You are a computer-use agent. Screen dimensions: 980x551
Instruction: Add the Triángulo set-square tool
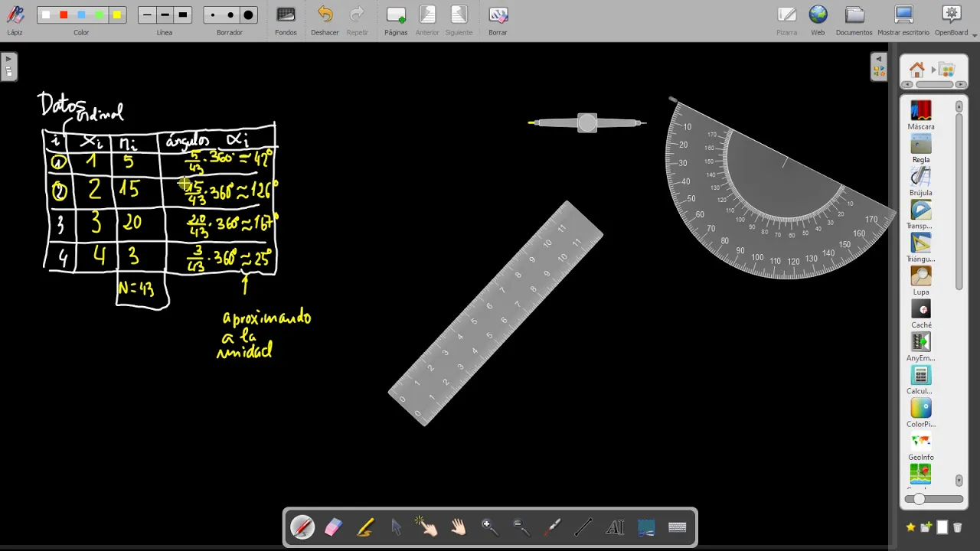(921, 247)
